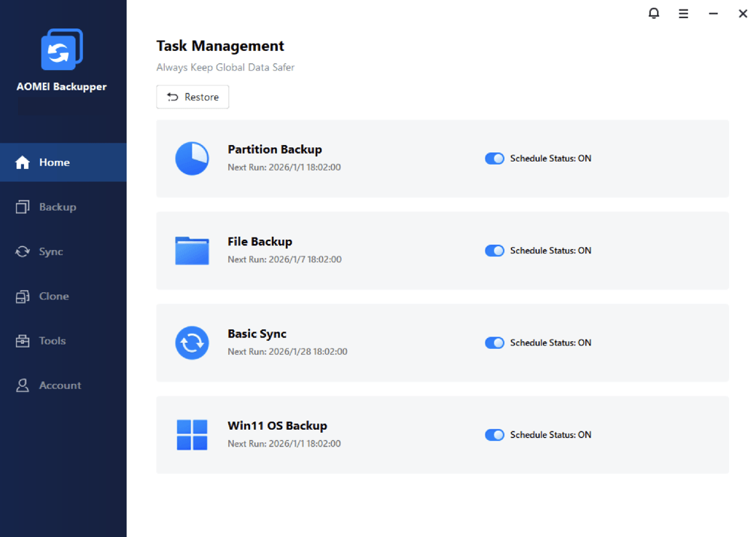Viewport: 756px width, 537px height.
Task: Toggle the Basic Sync schedule status
Action: [x=494, y=342]
